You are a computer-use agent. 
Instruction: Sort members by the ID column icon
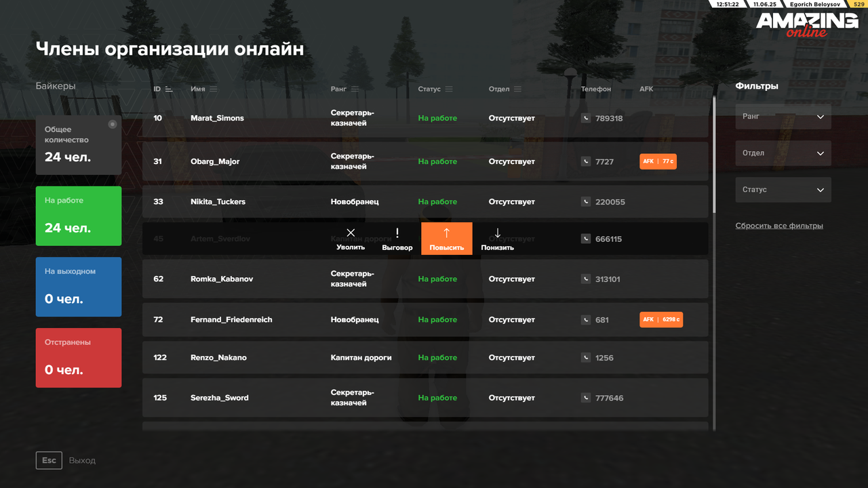click(x=169, y=89)
